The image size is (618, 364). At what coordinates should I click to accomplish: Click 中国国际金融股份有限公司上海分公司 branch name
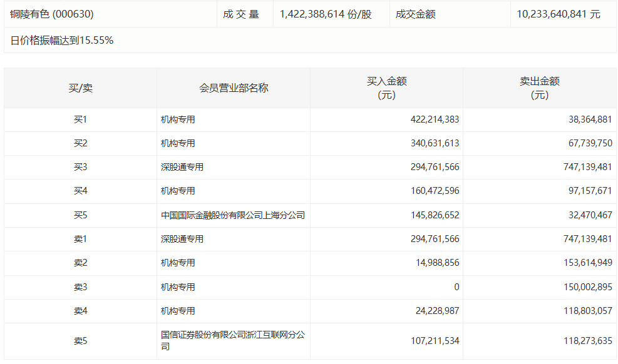click(233, 215)
